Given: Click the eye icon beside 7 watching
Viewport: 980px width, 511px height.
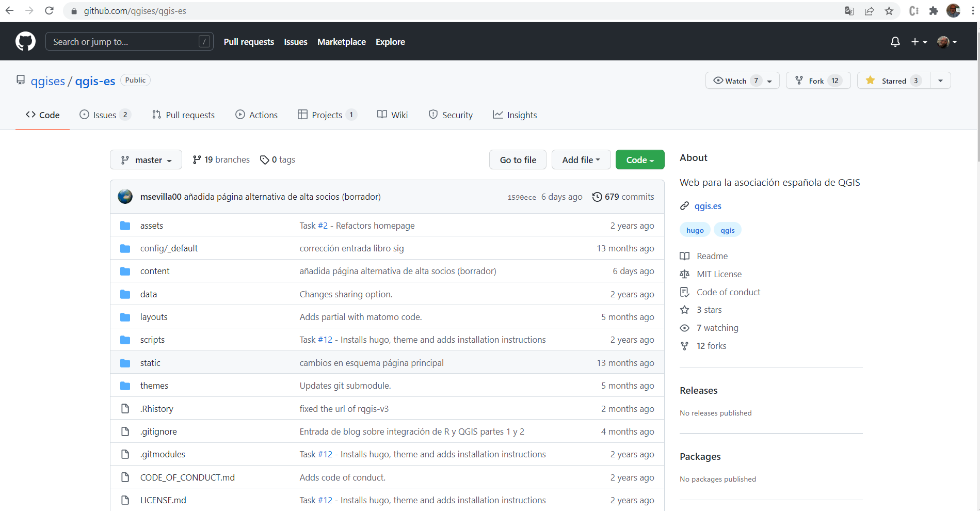Looking at the screenshot, I should click(x=684, y=328).
